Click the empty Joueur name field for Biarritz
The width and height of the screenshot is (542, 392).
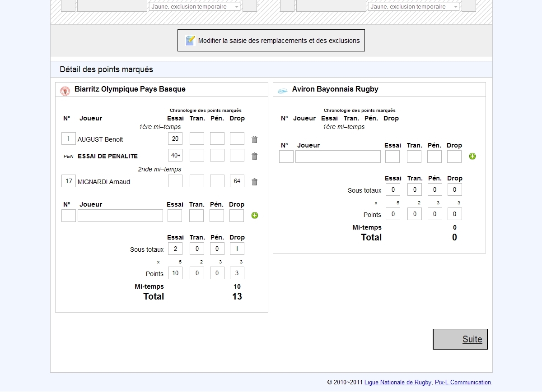[x=120, y=216]
